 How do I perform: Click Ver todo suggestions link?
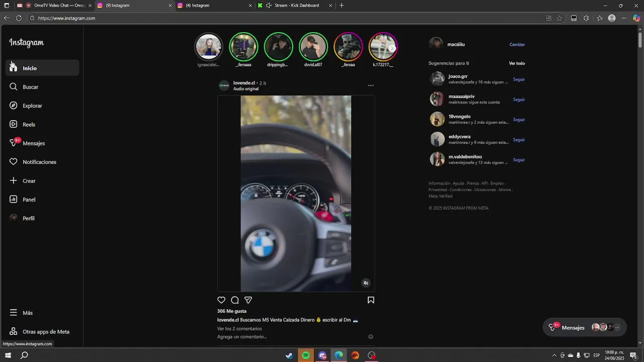click(x=517, y=63)
